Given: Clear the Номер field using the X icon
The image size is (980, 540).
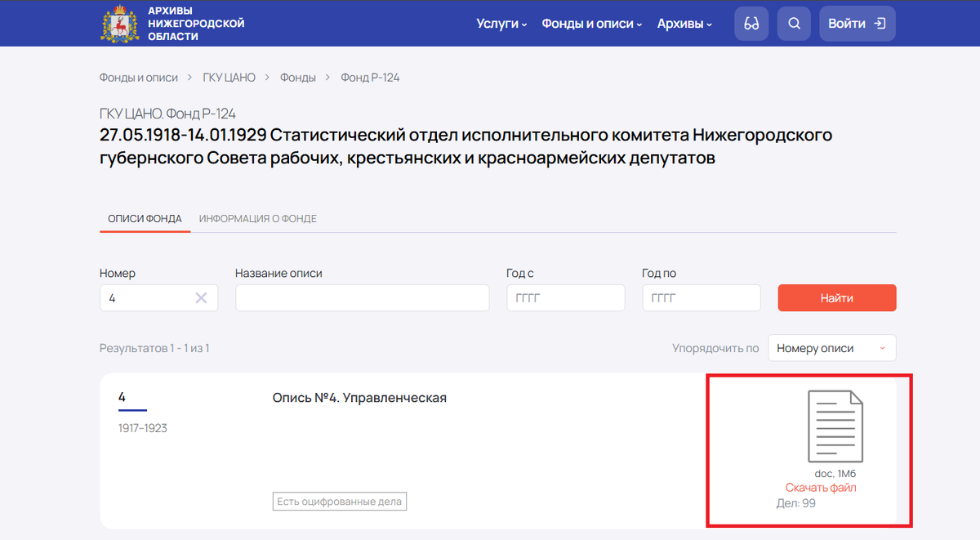Looking at the screenshot, I should [x=202, y=297].
